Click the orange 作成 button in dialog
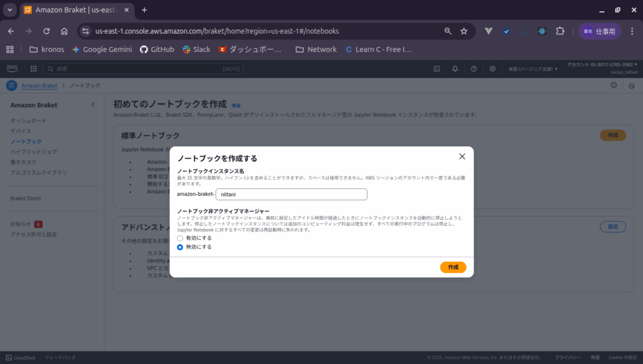Screen dimensions: 643x364 click(x=453, y=267)
